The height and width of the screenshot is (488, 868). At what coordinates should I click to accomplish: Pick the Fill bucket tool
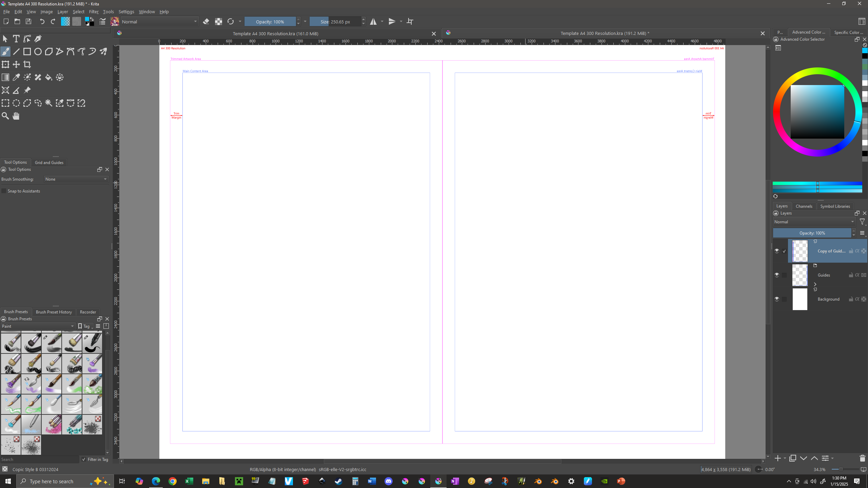point(49,77)
